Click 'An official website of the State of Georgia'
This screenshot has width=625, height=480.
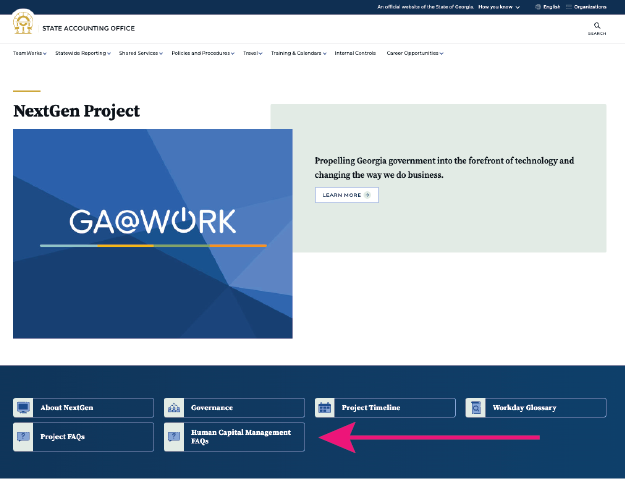425,7
